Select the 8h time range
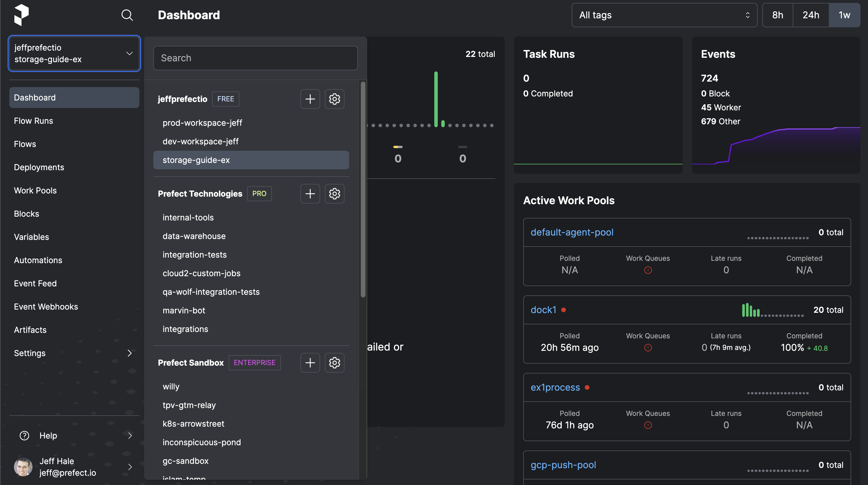Image resolution: width=868 pixels, height=485 pixels. 777,15
